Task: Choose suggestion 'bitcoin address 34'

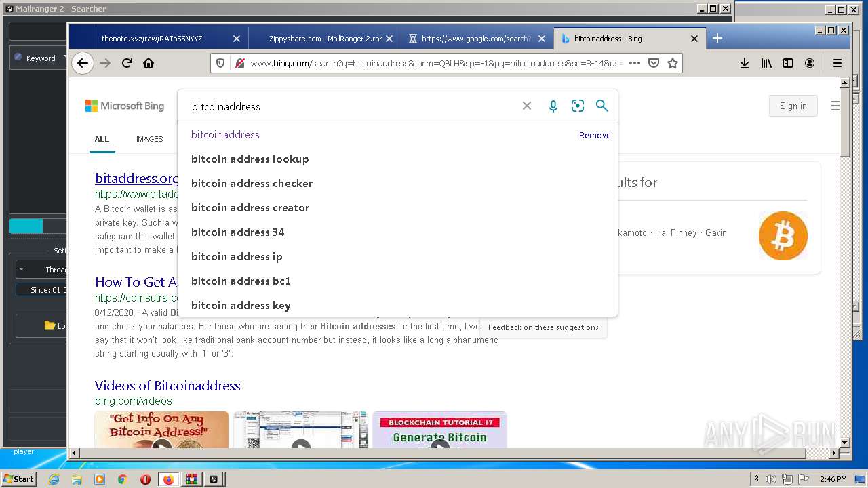Action: click(x=397, y=232)
